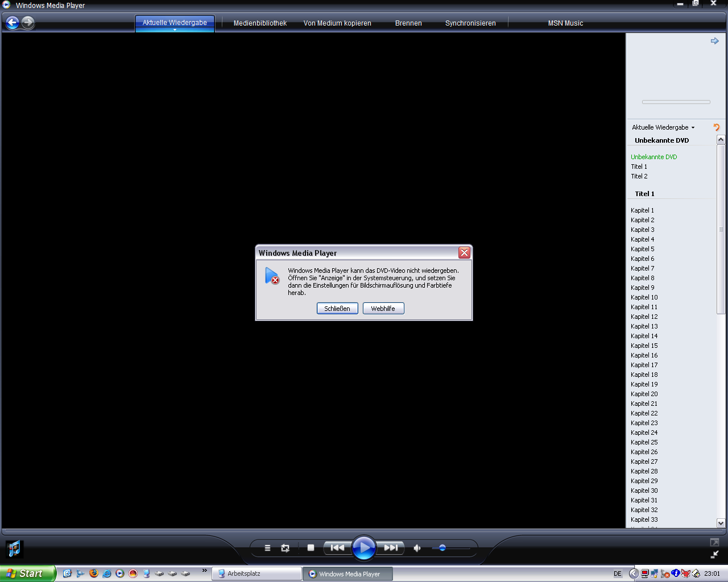This screenshot has height=582, width=728.
Task: Switch to full screen view icon
Action: 715,542
